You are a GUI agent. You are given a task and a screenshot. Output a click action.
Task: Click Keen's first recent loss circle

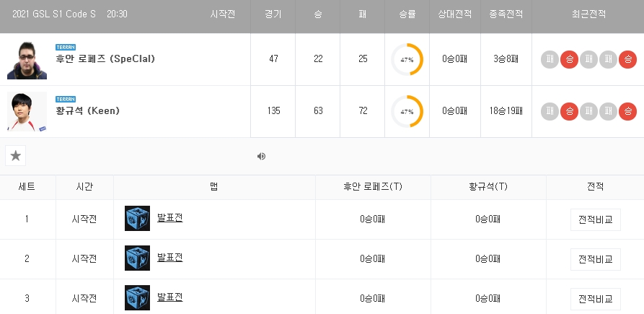(550, 111)
